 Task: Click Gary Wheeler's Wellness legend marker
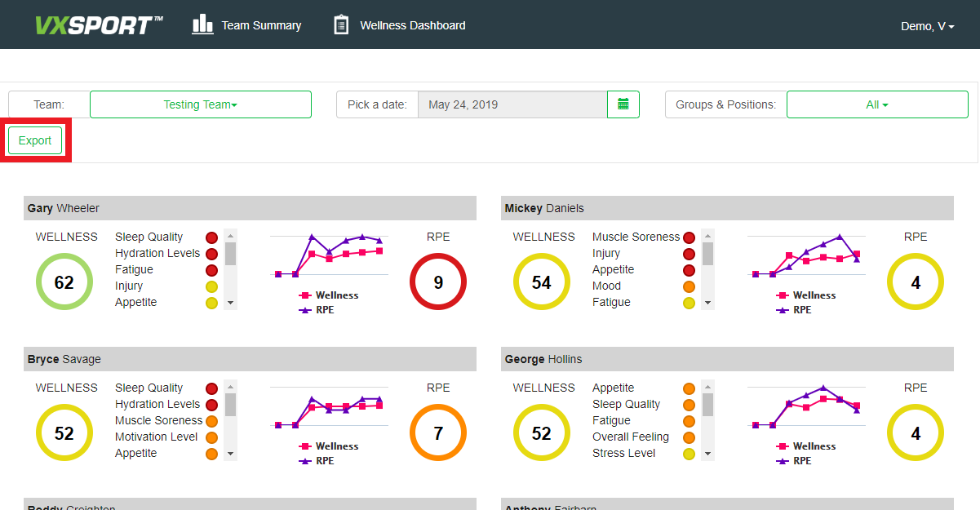pos(305,295)
